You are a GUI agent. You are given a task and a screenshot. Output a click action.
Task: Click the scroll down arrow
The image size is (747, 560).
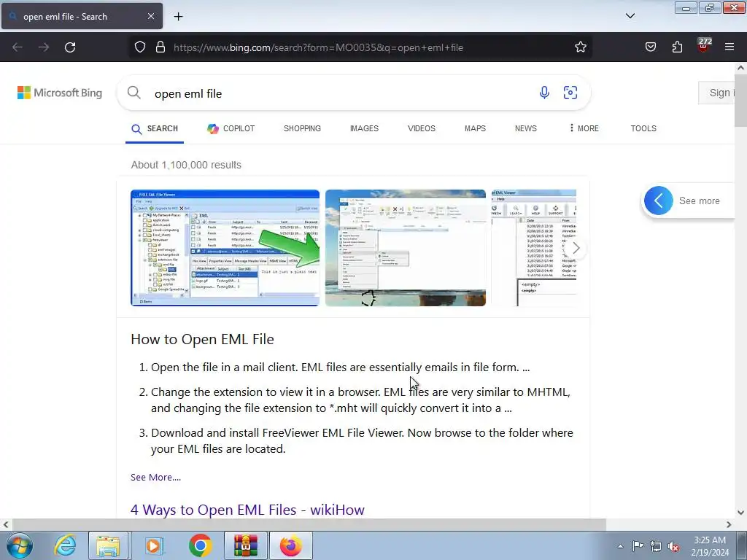coord(740,513)
